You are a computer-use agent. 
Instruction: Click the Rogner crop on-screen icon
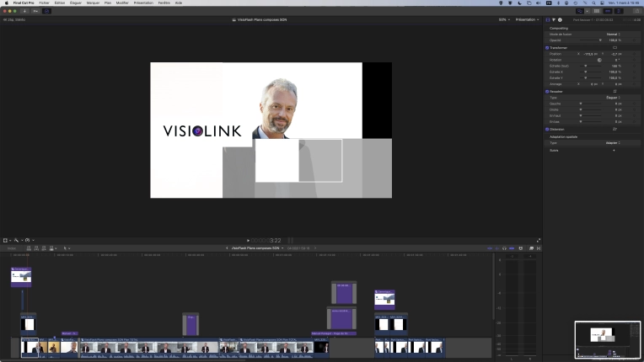point(614,92)
